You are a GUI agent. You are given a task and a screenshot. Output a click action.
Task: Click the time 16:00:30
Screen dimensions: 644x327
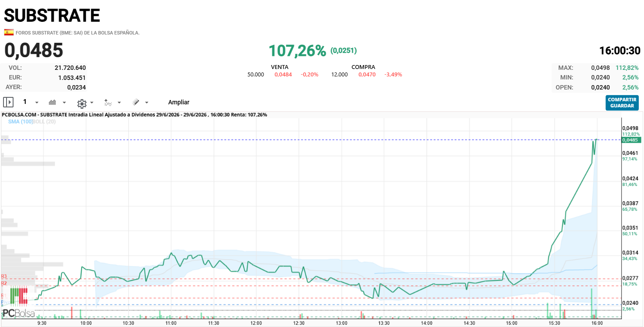point(620,51)
